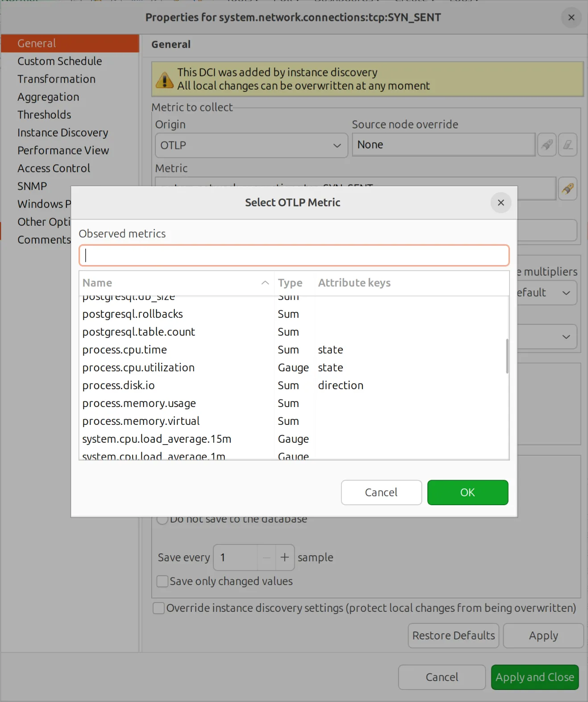Toggle Save only changed values checkbox
588x702 pixels.
click(162, 581)
